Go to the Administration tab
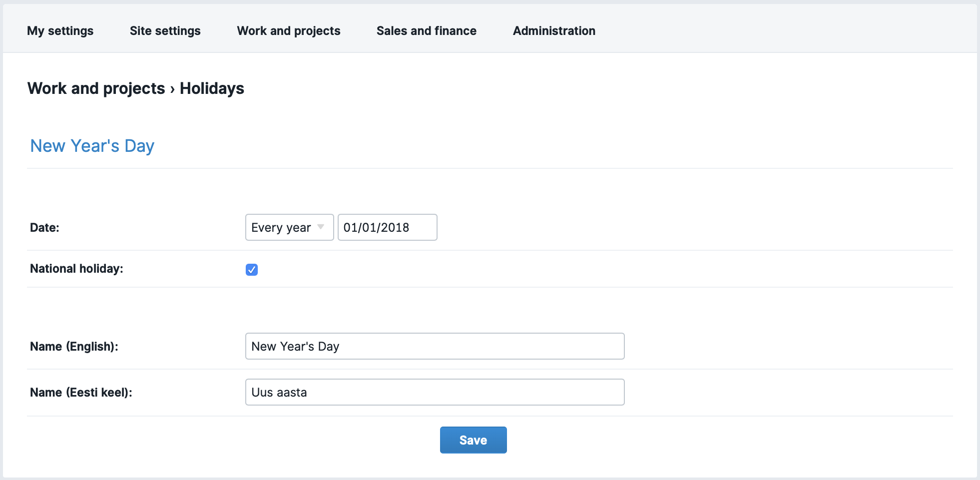Image resolution: width=980 pixels, height=480 pixels. (x=554, y=31)
